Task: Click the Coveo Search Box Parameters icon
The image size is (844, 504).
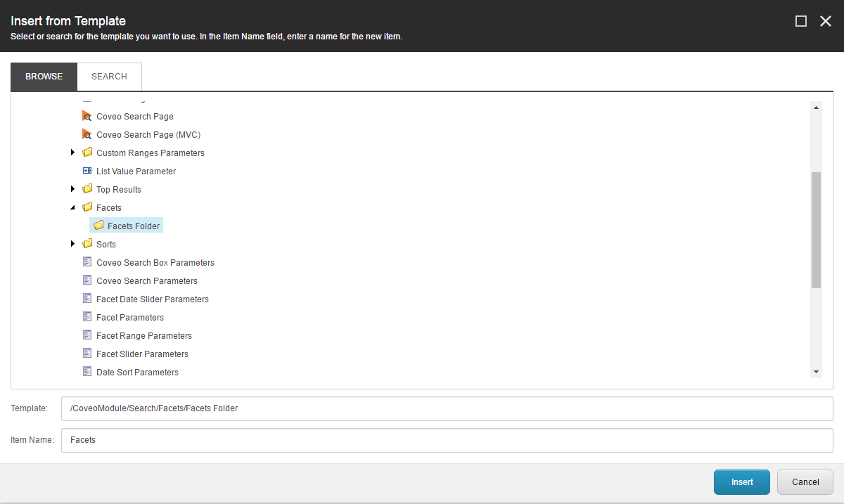Action: tap(87, 262)
